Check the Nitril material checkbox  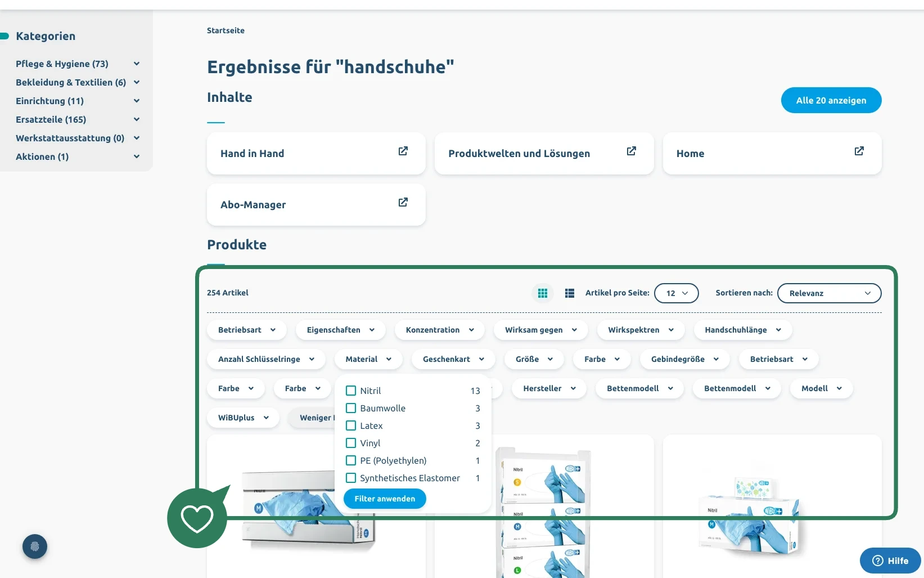(351, 391)
